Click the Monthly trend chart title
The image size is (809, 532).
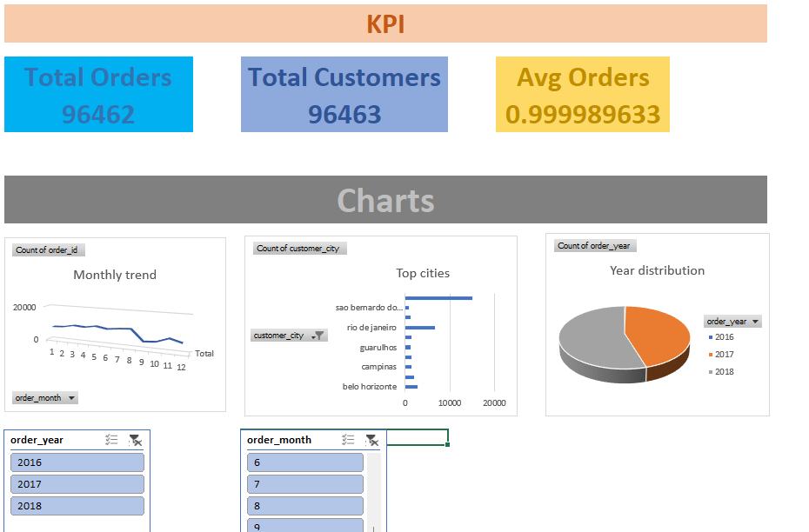pyautogui.click(x=115, y=275)
